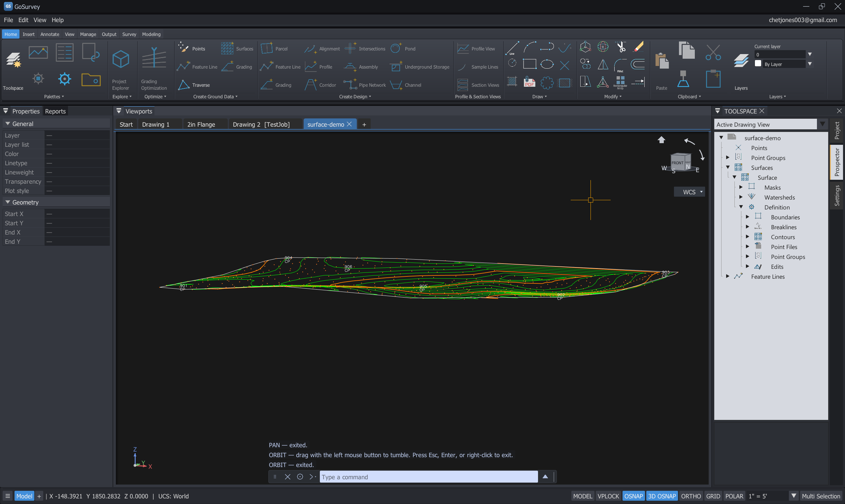Create Points in ground data
Screen dimensions: 845x504
click(x=192, y=48)
